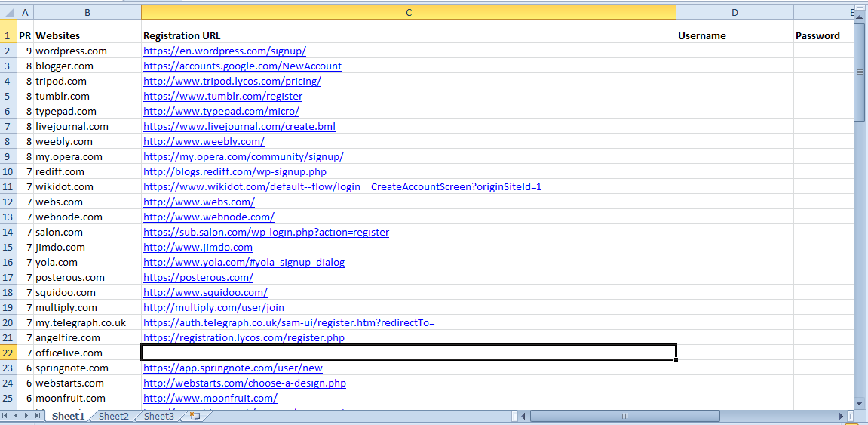Open the wikidot.com CreateAccountScreen link
Image resolution: width=868 pixels, height=425 pixels.
tap(342, 186)
